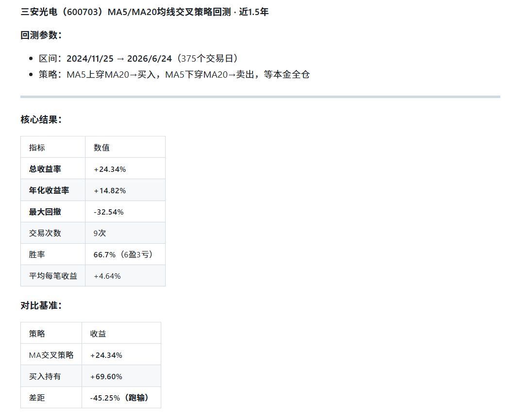This screenshot has height=420, width=527.
Task: Click the 年化收益率 row label
Action: [49, 190]
